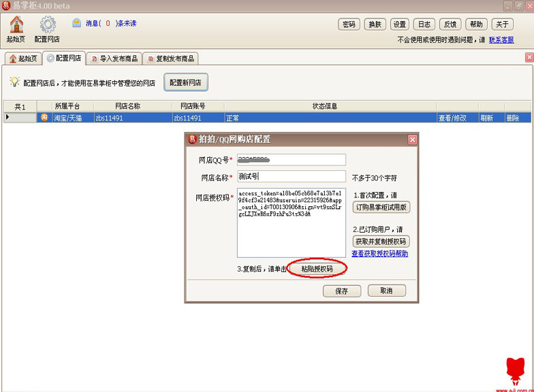Click the 取消 button in the dialog

click(387, 291)
